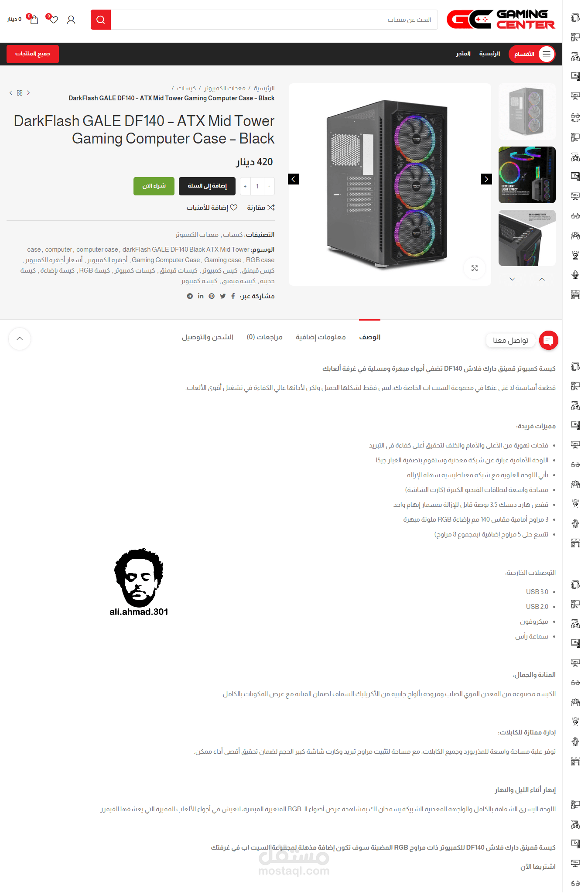Image resolution: width=588 pixels, height=895 pixels.
Task: Share product on Twitter icon
Action: coord(223,296)
